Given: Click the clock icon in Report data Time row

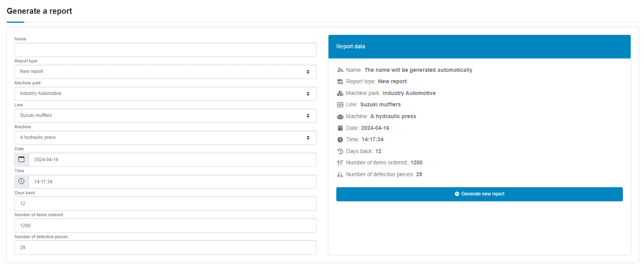Looking at the screenshot, I should 340,140.
